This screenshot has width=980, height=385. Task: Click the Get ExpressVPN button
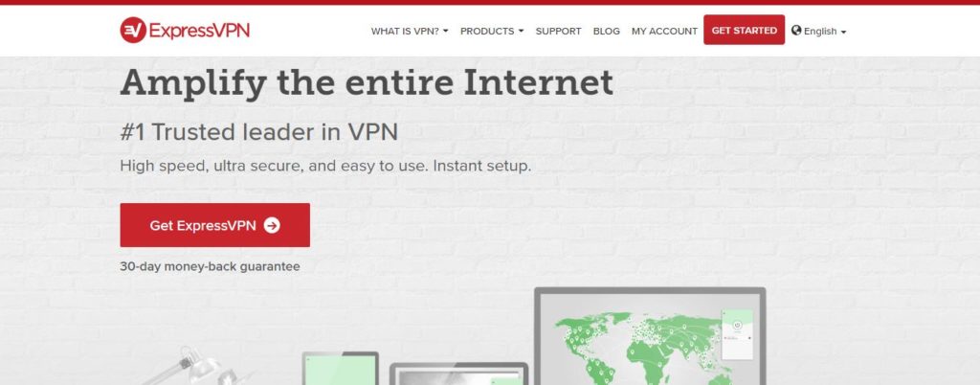click(x=215, y=225)
